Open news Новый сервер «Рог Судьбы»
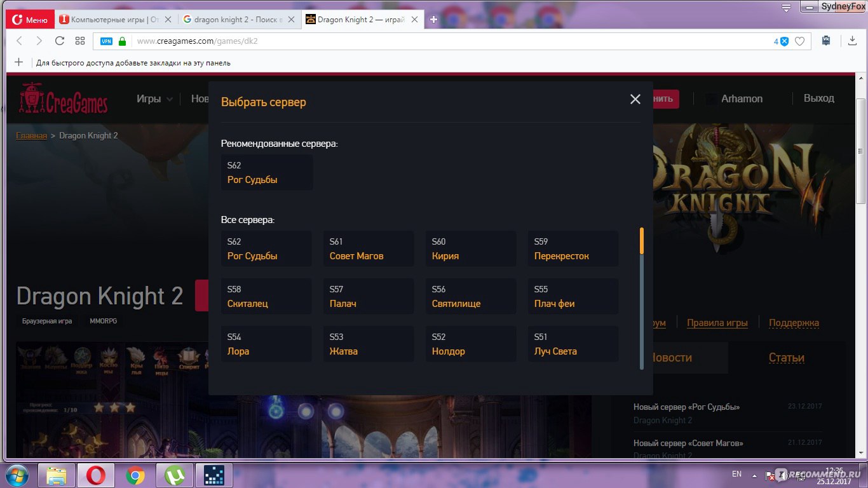This screenshot has height=488, width=868. click(x=686, y=407)
